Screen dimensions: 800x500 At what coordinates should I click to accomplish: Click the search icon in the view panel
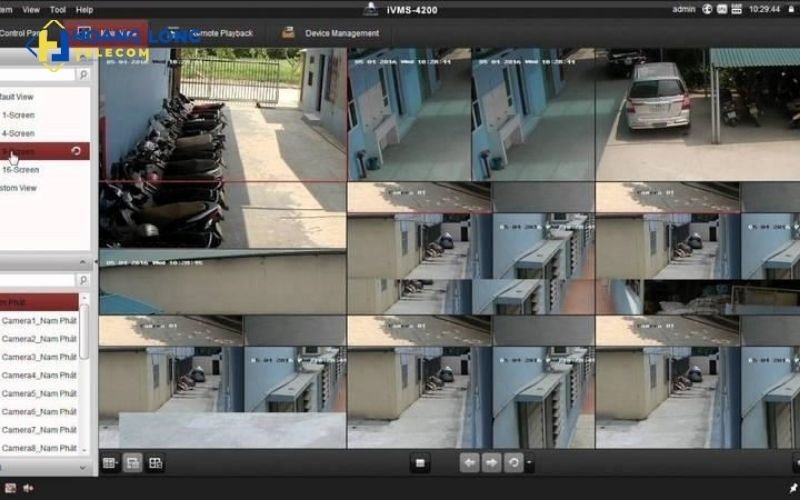click(x=83, y=74)
